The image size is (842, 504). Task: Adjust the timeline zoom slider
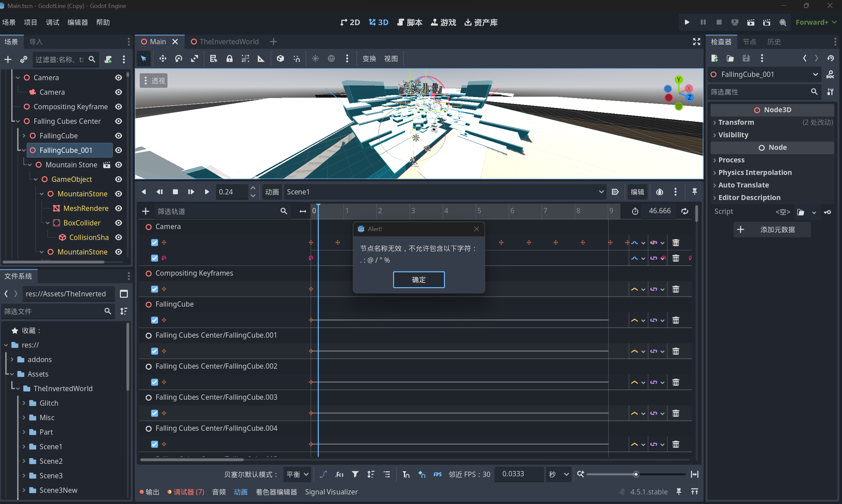coord(636,474)
